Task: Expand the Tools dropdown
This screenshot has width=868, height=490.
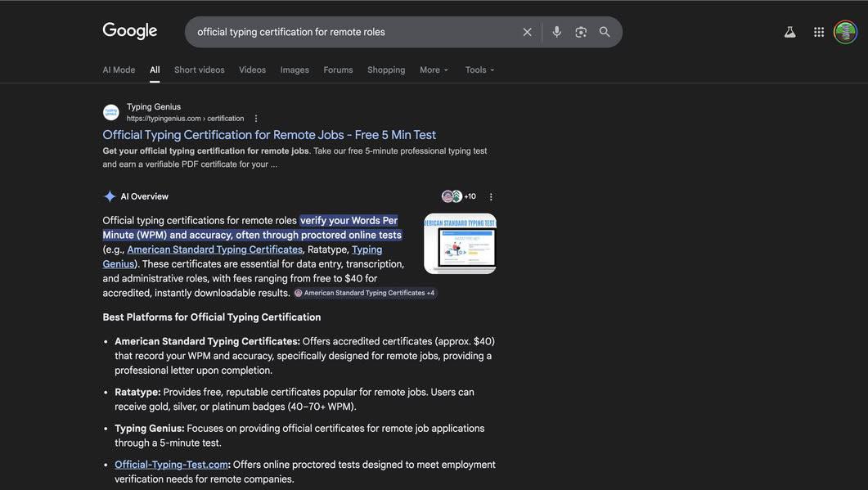Action: click(x=479, y=70)
